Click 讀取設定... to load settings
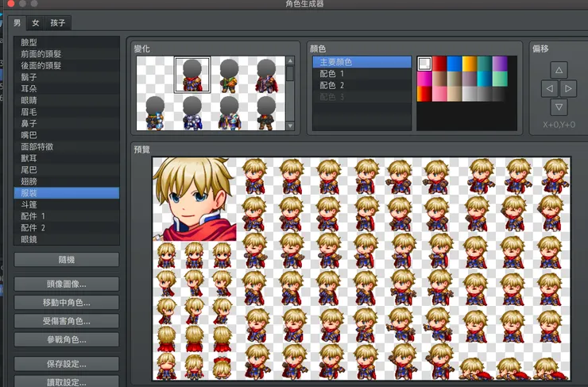The height and width of the screenshot is (387, 588). click(67, 381)
